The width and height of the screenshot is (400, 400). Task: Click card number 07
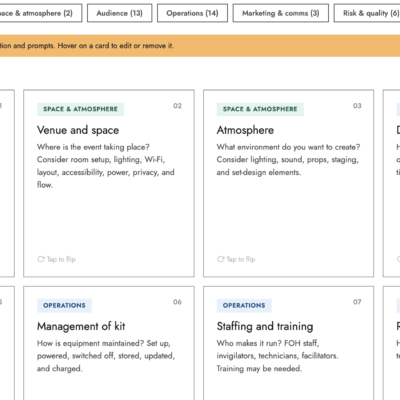tap(357, 302)
